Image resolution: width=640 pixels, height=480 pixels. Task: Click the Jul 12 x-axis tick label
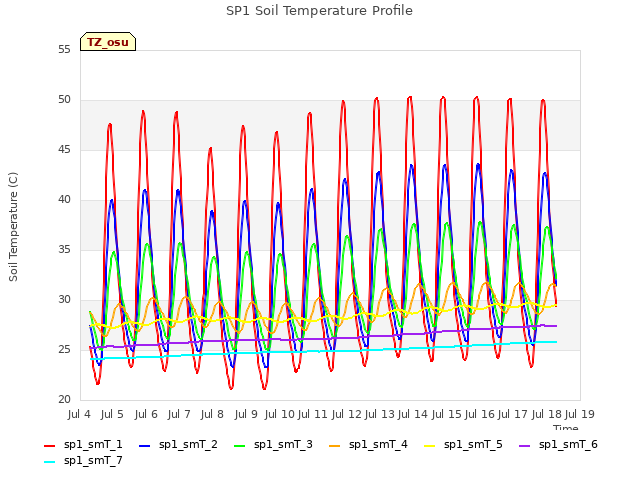click(x=346, y=414)
